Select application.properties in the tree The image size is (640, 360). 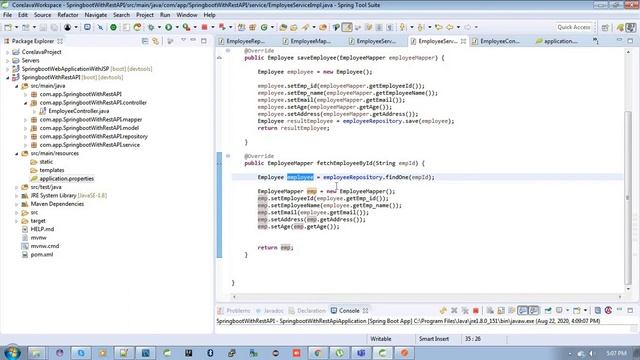pyautogui.click(x=67, y=179)
